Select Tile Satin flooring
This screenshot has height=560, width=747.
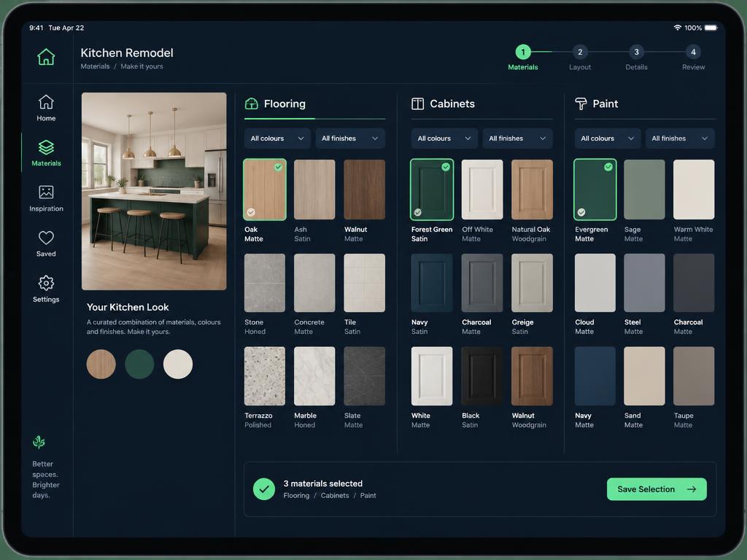[365, 283]
